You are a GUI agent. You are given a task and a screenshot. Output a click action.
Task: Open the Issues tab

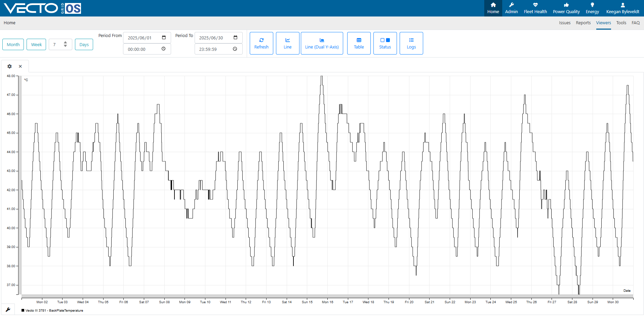point(565,23)
